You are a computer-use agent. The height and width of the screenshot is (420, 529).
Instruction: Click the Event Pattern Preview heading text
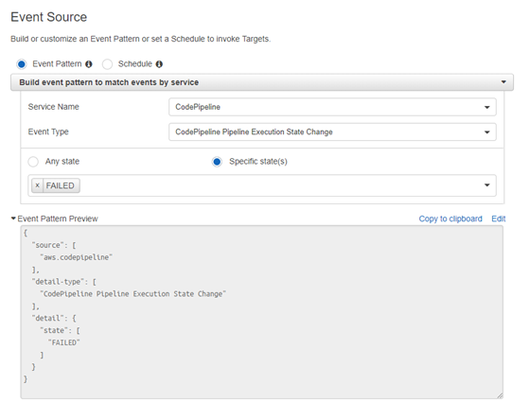[x=58, y=219]
